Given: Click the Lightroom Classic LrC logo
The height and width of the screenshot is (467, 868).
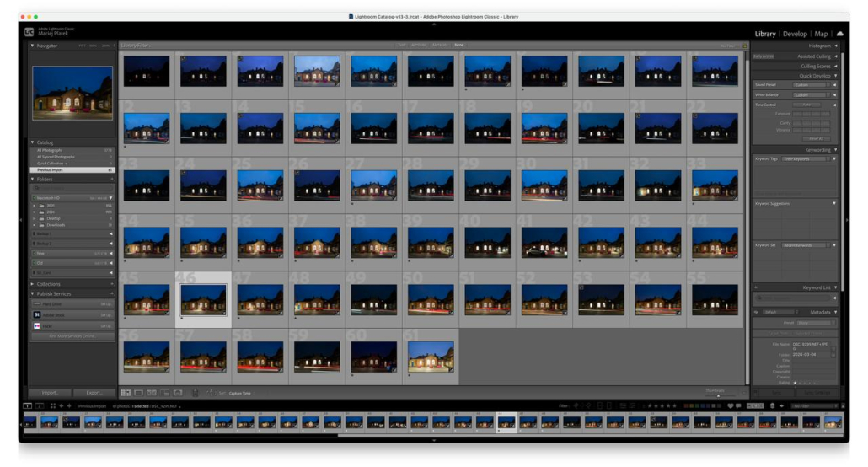Looking at the screenshot, I should click(29, 32).
